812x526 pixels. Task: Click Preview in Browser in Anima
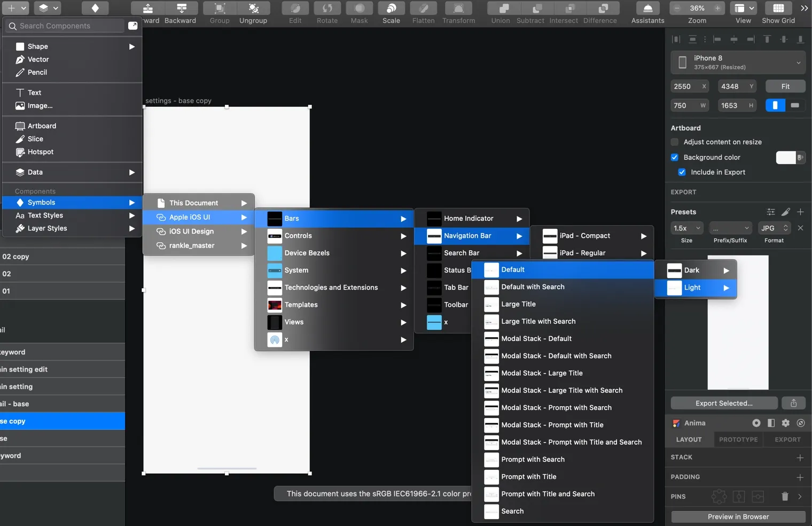tap(738, 517)
